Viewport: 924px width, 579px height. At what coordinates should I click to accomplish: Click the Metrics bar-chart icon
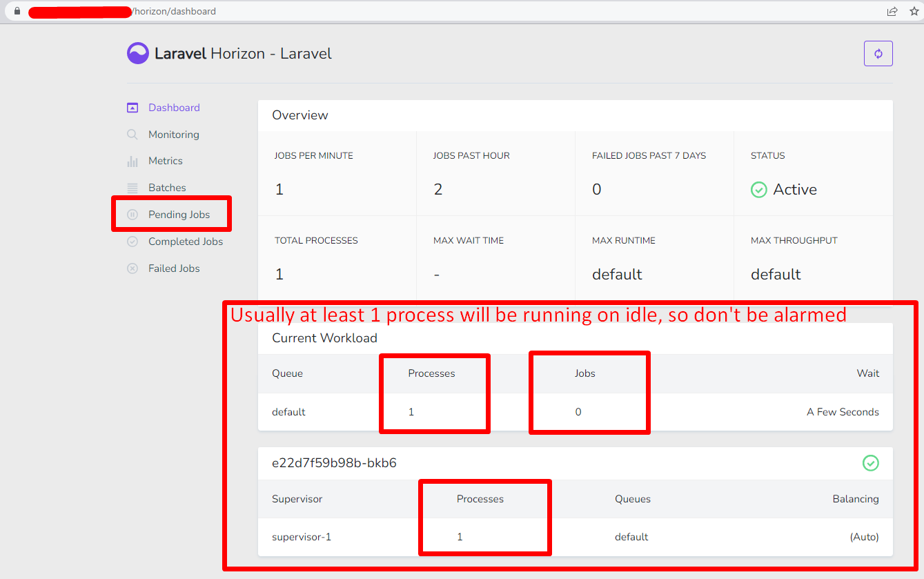[x=132, y=161]
